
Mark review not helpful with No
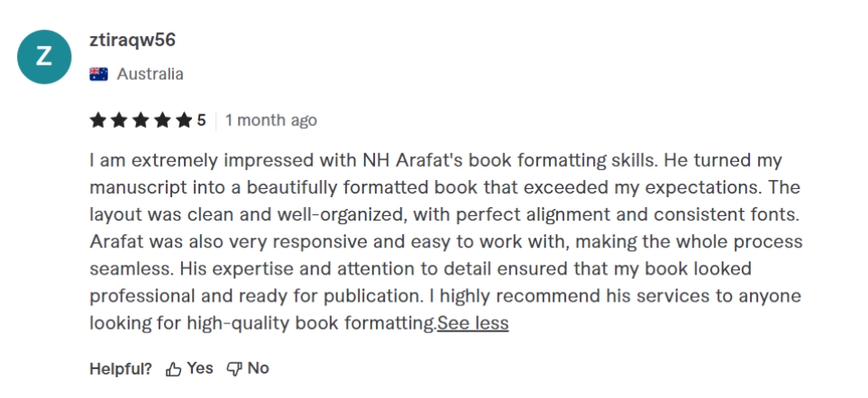click(259, 367)
